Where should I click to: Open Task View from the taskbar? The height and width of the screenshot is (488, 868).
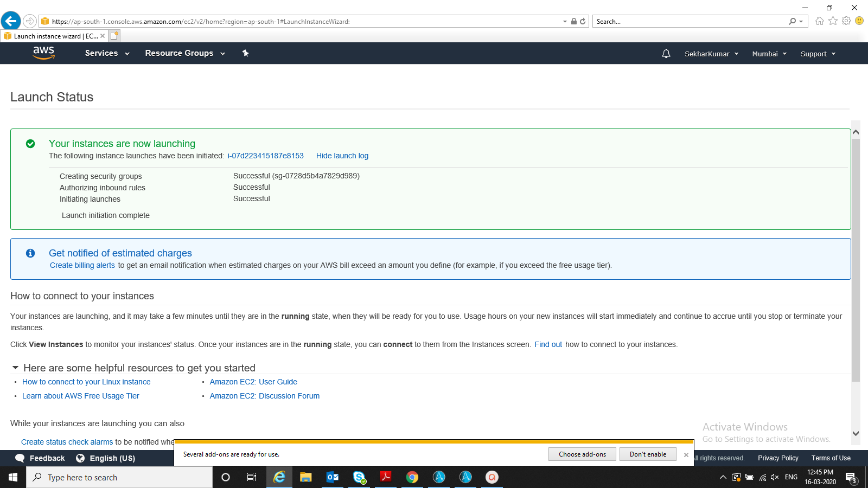point(252,477)
